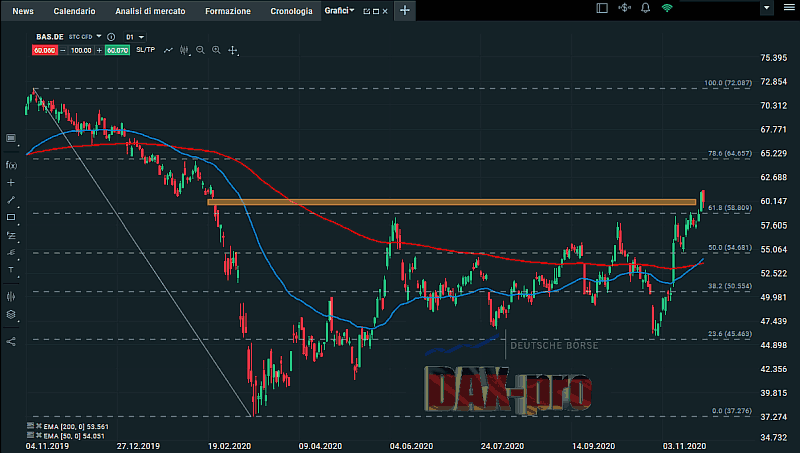Image resolution: width=800 pixels, height=453 pixels.
Task: Select the rectangle shape tool
Action: coord(11,217)
